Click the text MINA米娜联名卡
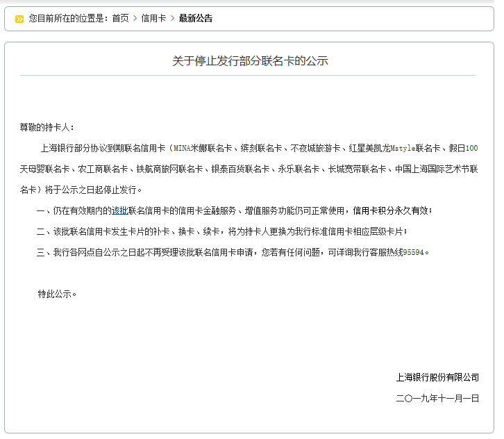Viewport: 504px width, 439px height. coord(203,148)
